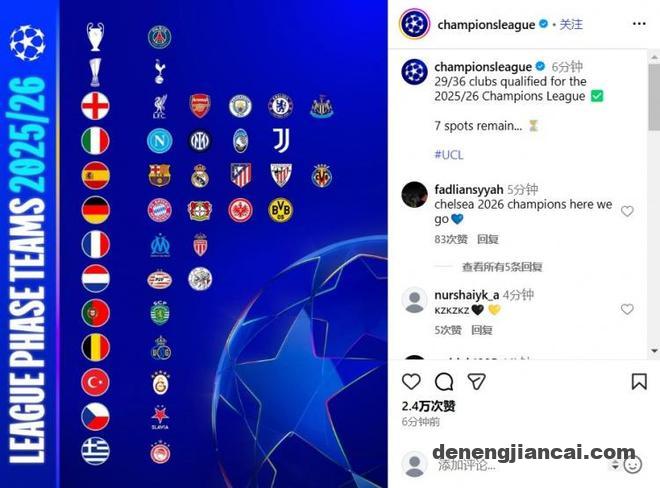The height and width of the screenshot is (488, 660).
Task: Like nurshaiyk_a's comment with heart toggle
Action: [x=627, y=309]
